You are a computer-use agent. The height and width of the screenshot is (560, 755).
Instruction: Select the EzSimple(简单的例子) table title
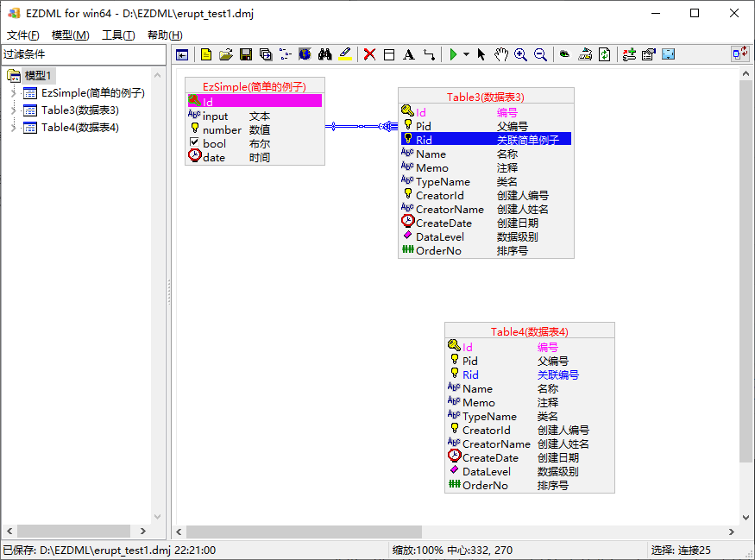pos(255,86)
